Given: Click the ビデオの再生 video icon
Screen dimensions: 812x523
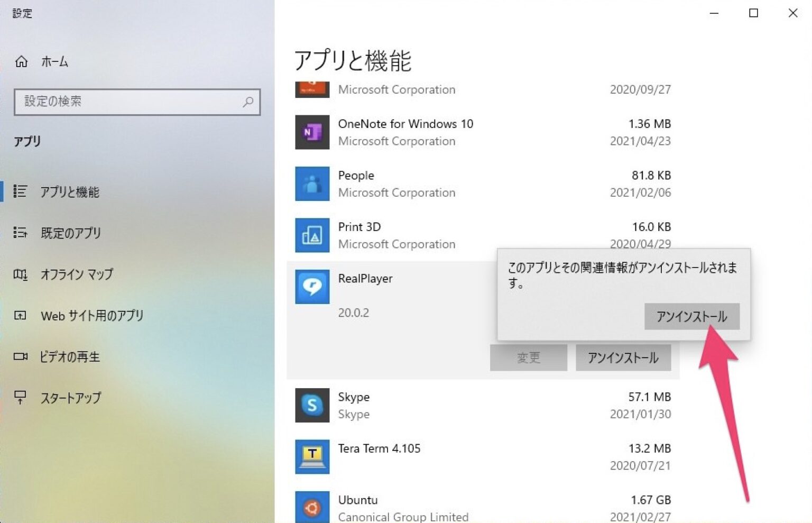Looking at the screenshot, I should (20, 356).
